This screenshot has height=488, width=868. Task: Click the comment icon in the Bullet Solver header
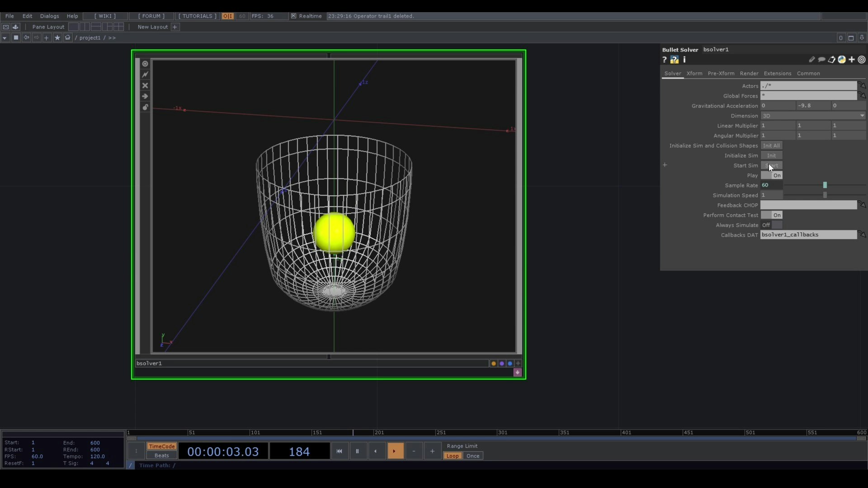(822, 60)
